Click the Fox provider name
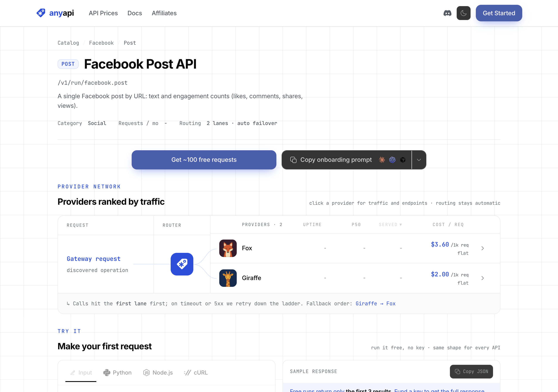 click(247, 248)
